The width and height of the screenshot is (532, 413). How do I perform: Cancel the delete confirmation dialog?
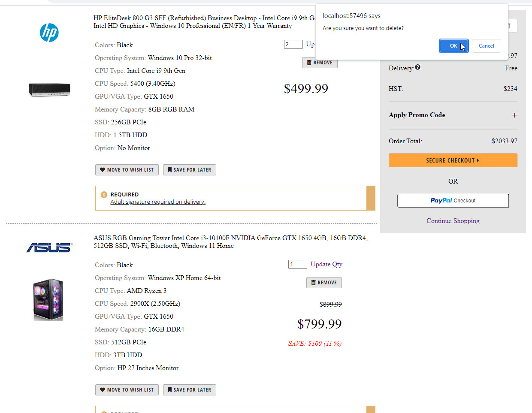[486, 46]
